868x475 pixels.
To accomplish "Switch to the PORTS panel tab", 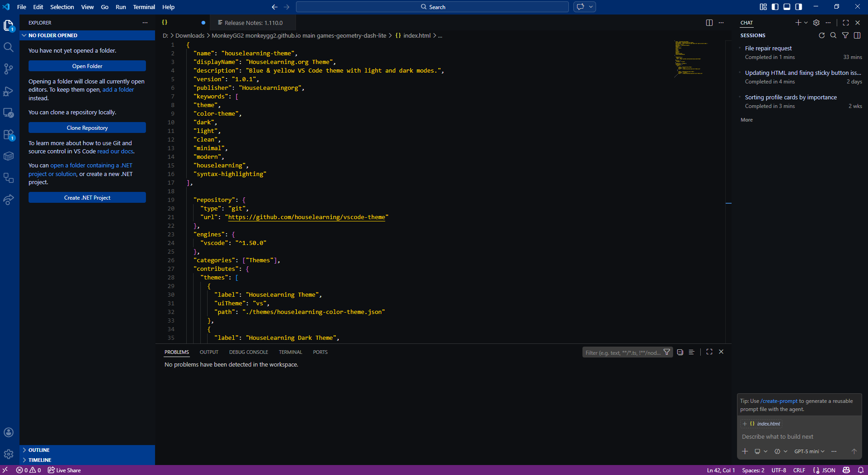I will 320,352.
